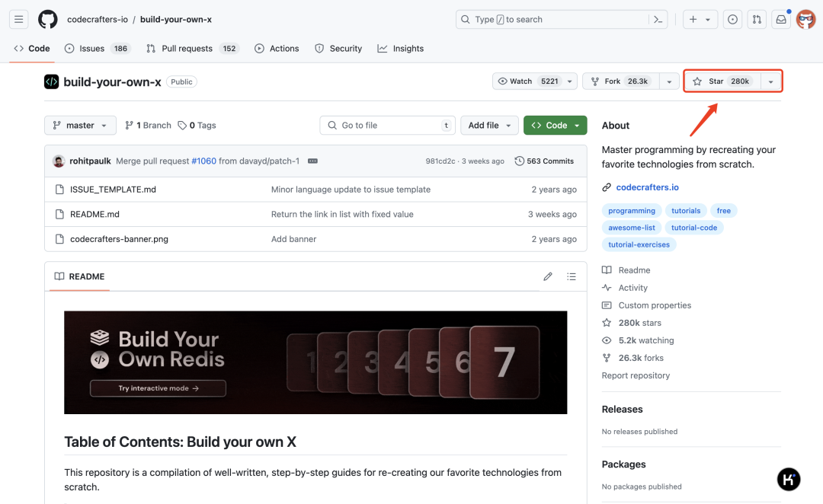Screen dimensions: 823x504
Task: Select the tutorials topic tag
Action: coord(686,210)
